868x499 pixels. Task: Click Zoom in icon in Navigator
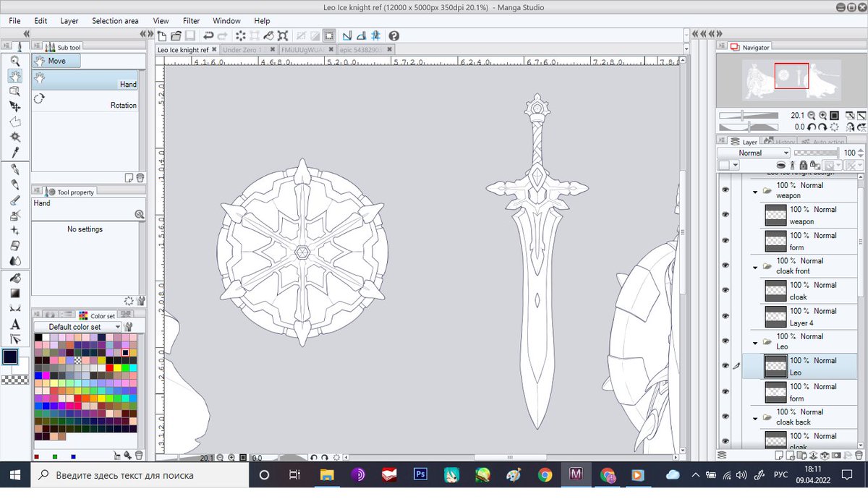click(822, 115)
